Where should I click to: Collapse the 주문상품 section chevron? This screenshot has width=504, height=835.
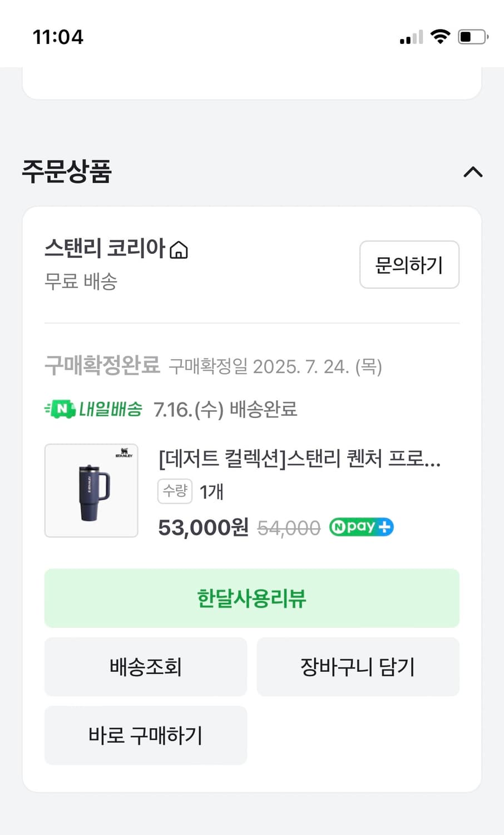point(473,172)
